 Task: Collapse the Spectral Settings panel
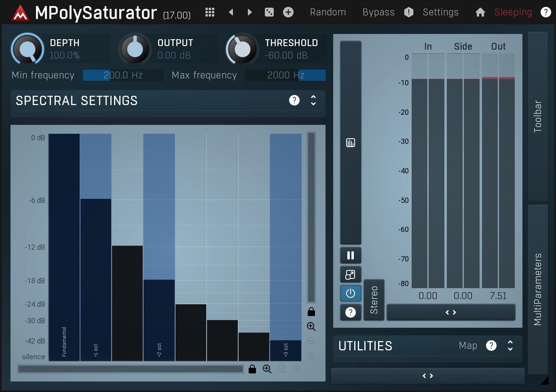313,101
